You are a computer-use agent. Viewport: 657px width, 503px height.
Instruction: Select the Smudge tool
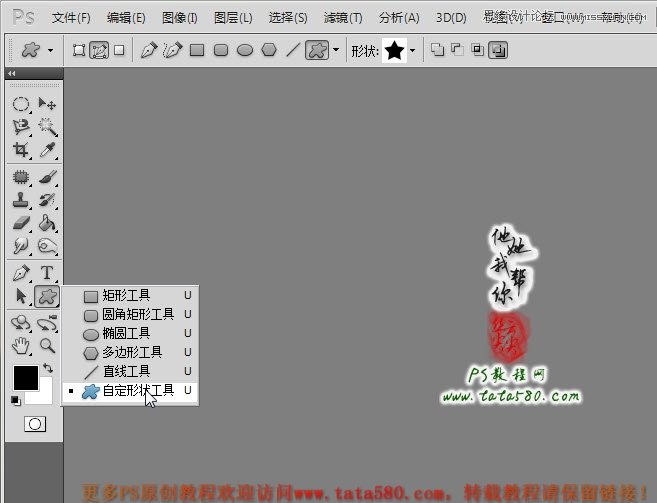pos(21,246)
